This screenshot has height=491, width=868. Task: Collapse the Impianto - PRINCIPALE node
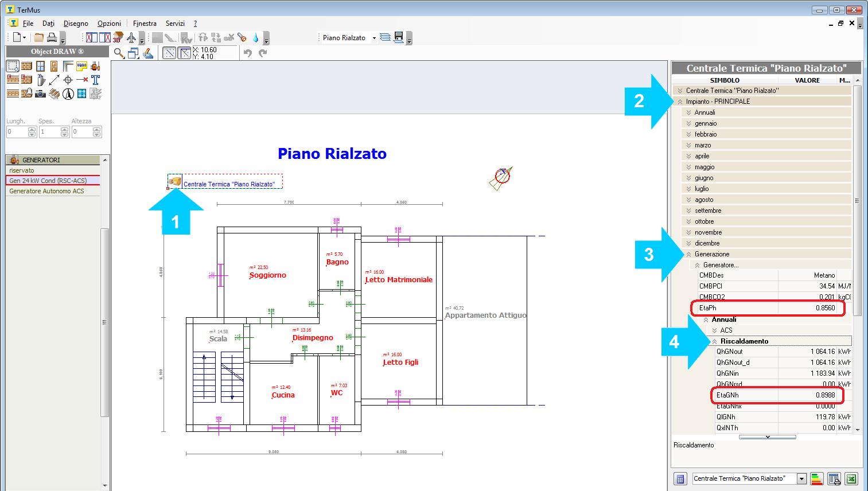click(x=680, y=102)
